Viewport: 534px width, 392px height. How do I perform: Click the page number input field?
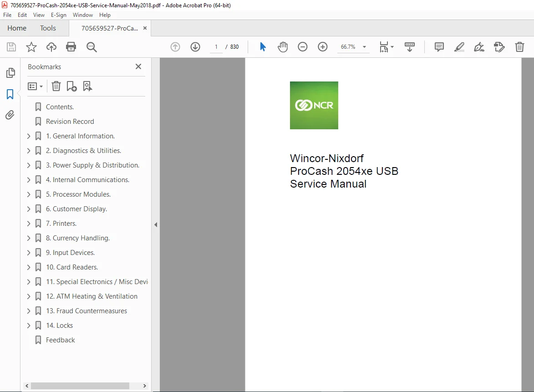216,47
